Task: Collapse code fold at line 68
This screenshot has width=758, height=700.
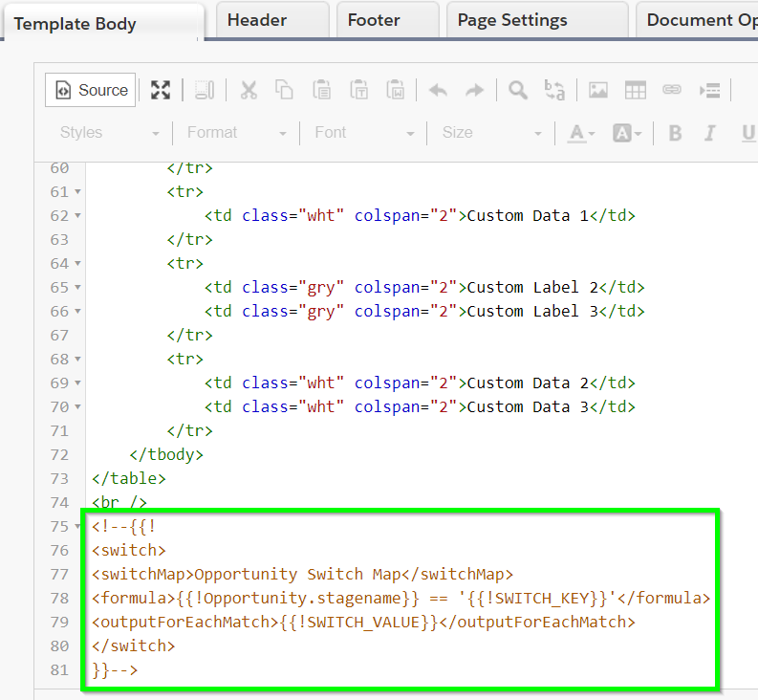Action: click(x=77, y=360)
